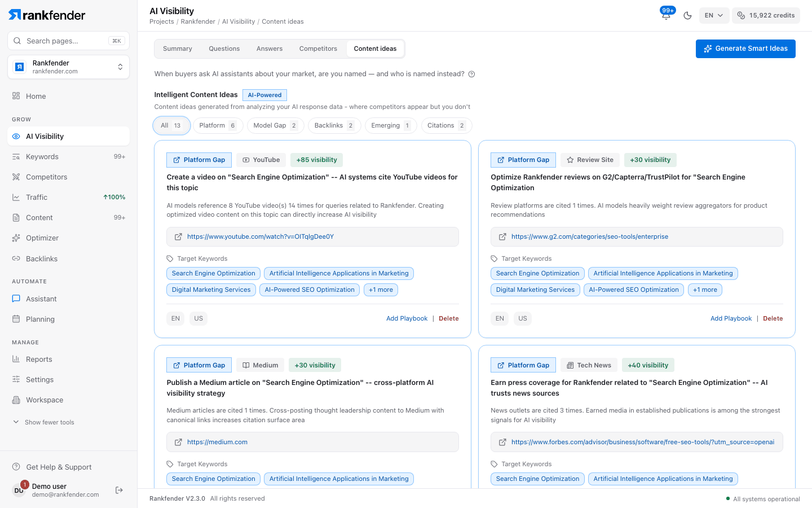This screenshot has width=812, height=508.
Task: Filter by Citations 2 chip
Action: pyautogui.click(x=447, y=125)
